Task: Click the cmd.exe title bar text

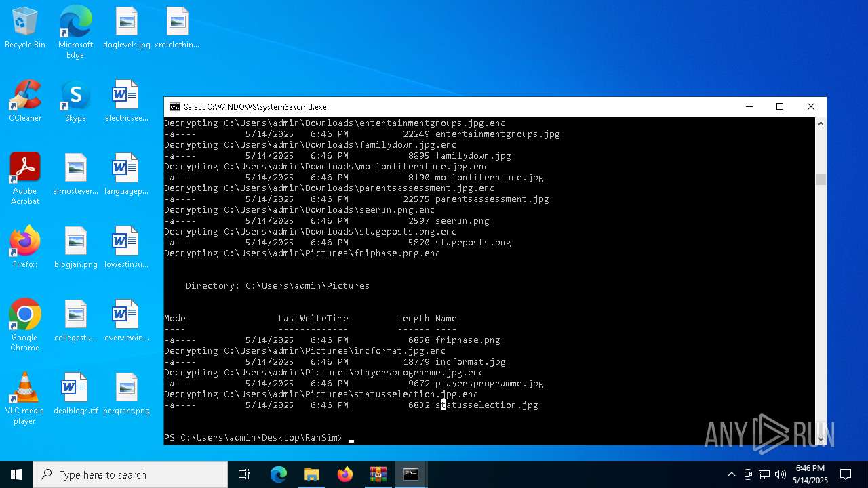Action: pyautogui.click(x=256, y=107)
